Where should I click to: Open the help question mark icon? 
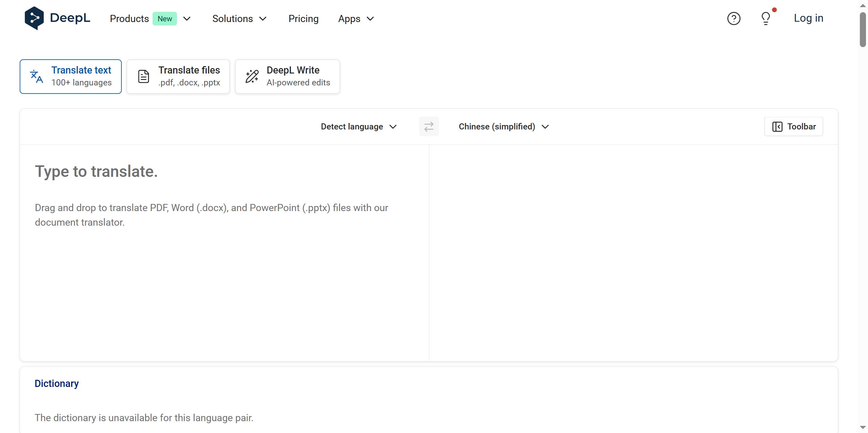click(x=734, y=18)
